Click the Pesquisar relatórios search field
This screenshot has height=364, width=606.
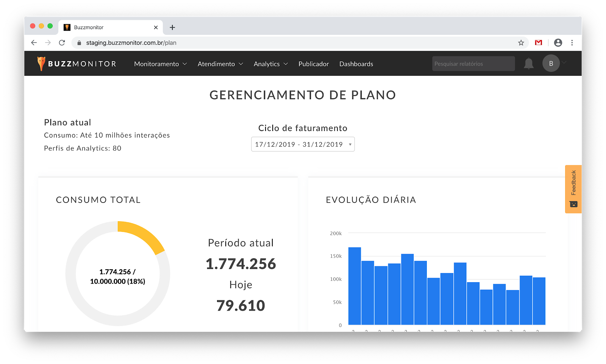(473, 64)
